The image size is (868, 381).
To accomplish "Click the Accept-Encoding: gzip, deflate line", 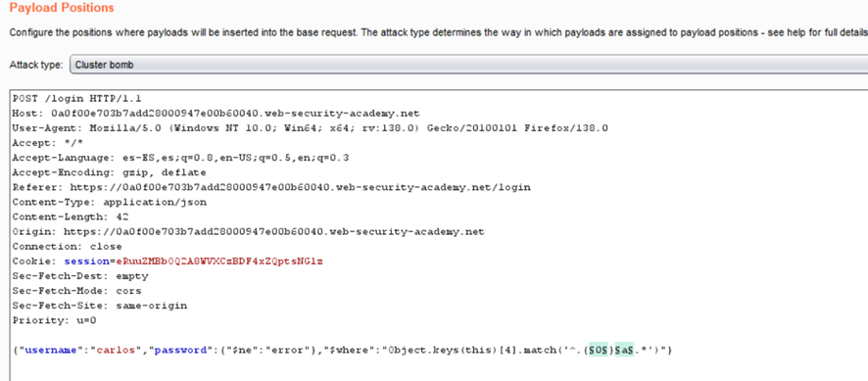I will click(109, 172).
